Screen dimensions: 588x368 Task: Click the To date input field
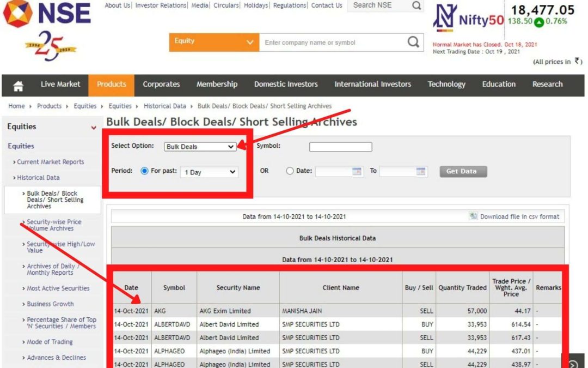(x=398, y=172)
